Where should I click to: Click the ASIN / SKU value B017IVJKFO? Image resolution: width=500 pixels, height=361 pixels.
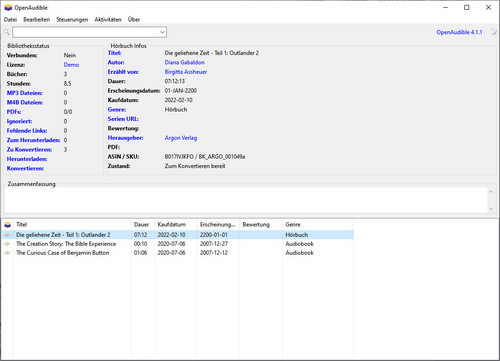tap(179, 157)
